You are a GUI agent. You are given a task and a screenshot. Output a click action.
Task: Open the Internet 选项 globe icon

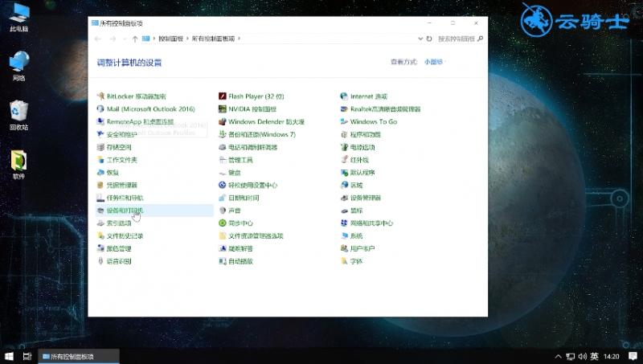[344, 96]
